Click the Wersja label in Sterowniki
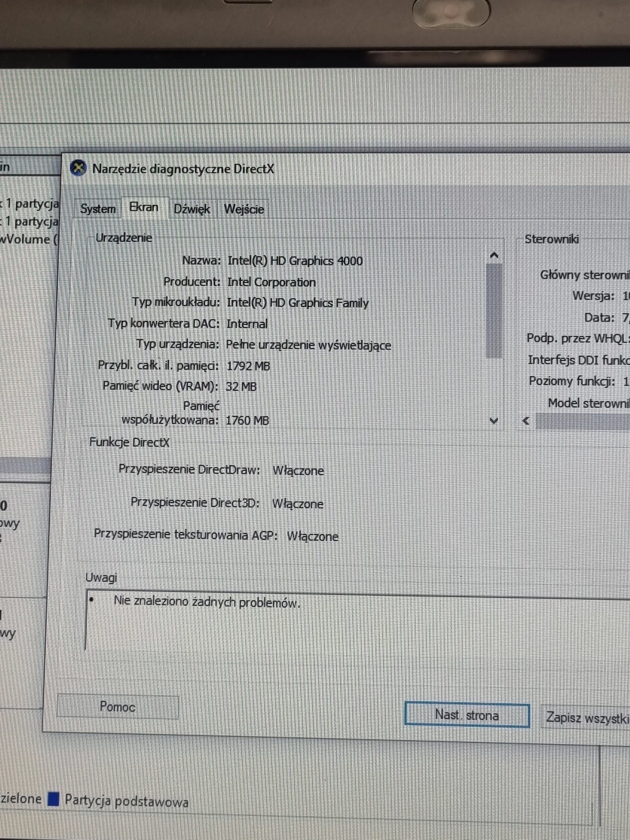Image resolution: width=630 pixels, height=840 pixels. [x=593, y=296]
